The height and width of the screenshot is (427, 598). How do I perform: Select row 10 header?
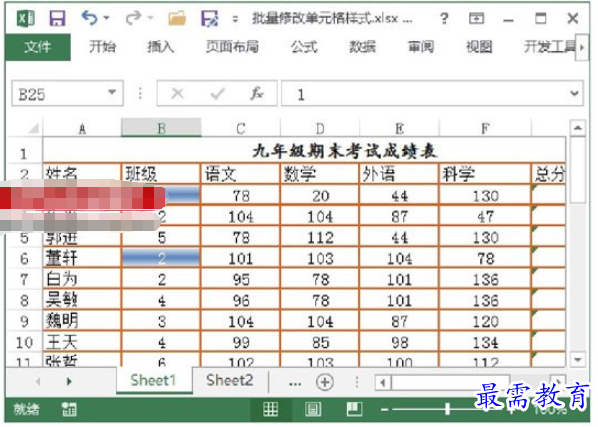pos(24,342)
